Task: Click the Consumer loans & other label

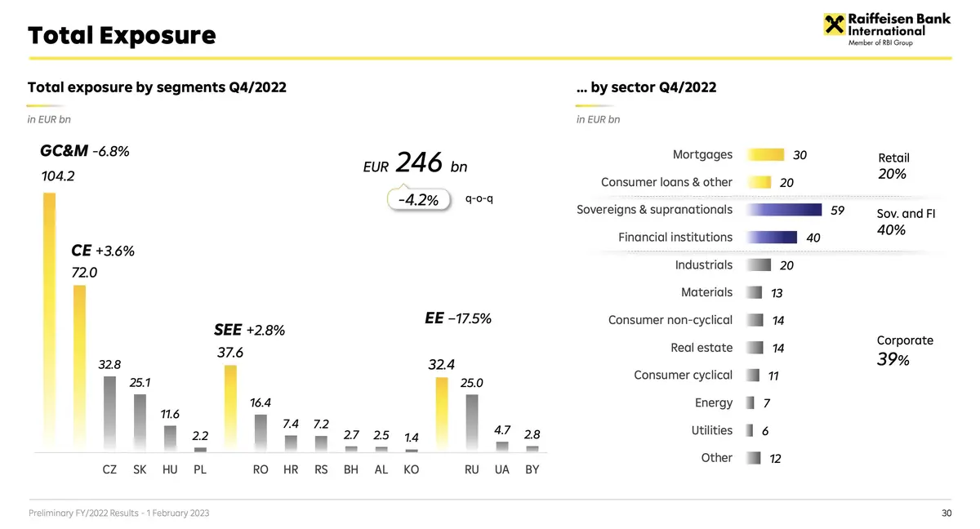Action: coord(666,182)
